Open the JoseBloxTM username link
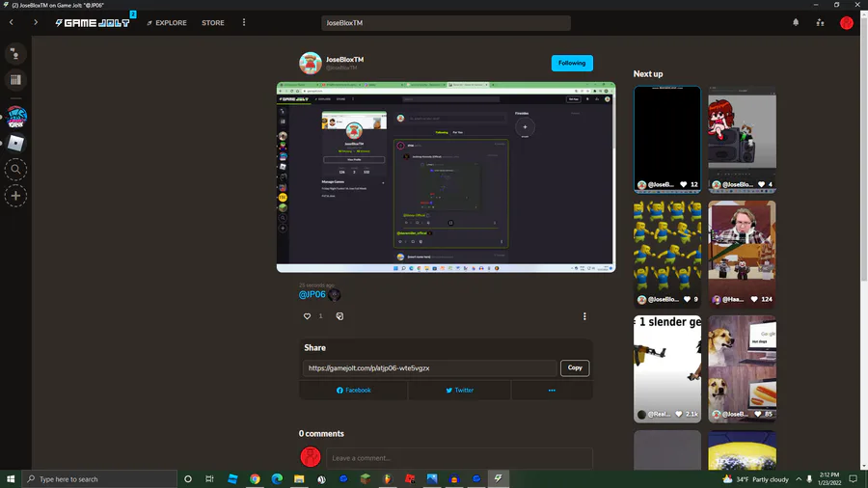This screenshot has width=868, height=488. click(344, 59)
